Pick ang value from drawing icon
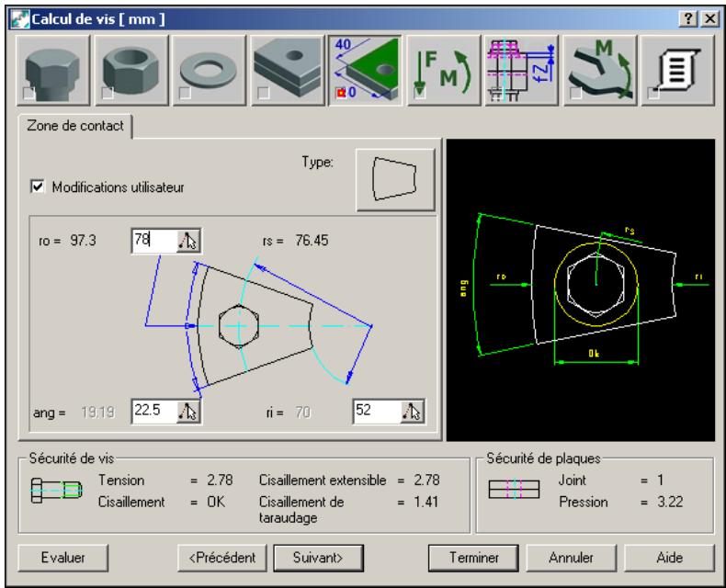This screenshot has width=726, height=588. tap(188, 412)
